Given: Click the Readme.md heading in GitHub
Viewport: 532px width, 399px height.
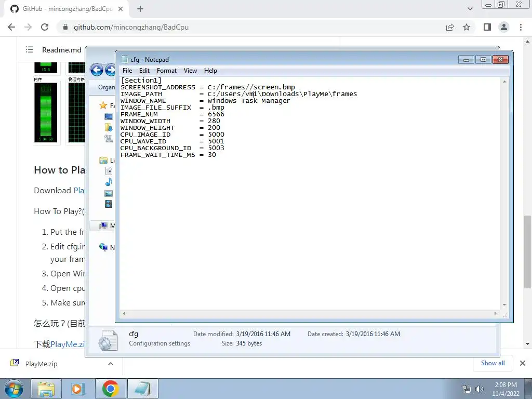Looking at the screenshot, I should (x=61, y=50).
